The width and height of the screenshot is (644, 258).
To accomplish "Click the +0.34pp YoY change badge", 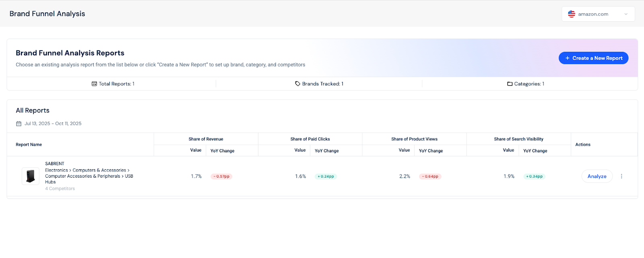I will [535, 176].
